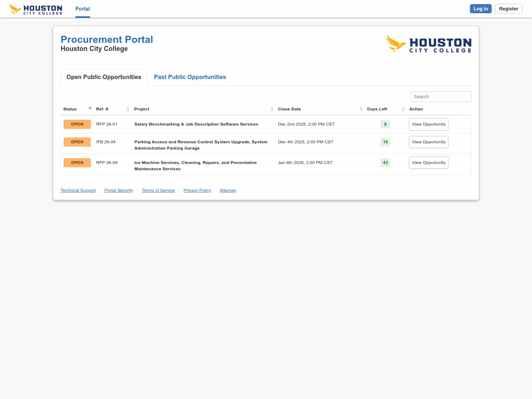The image size is (532, 399).
Task: Click the large Houston City College panel logo
Action: coord(429,44)
